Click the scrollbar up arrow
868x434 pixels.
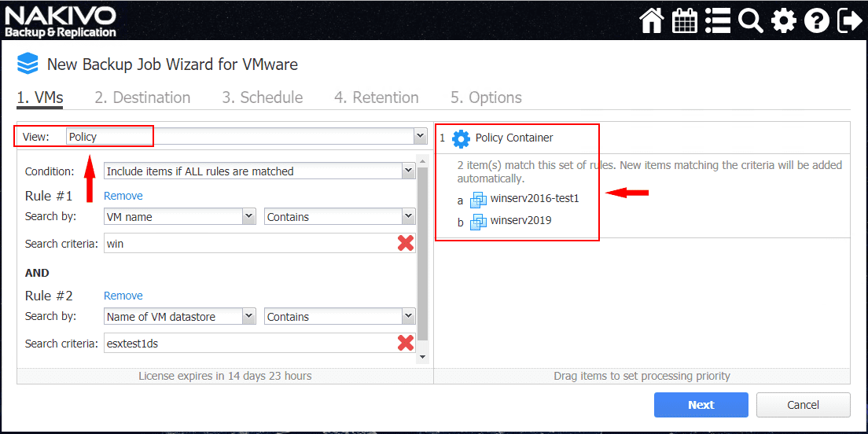[423, 161]
